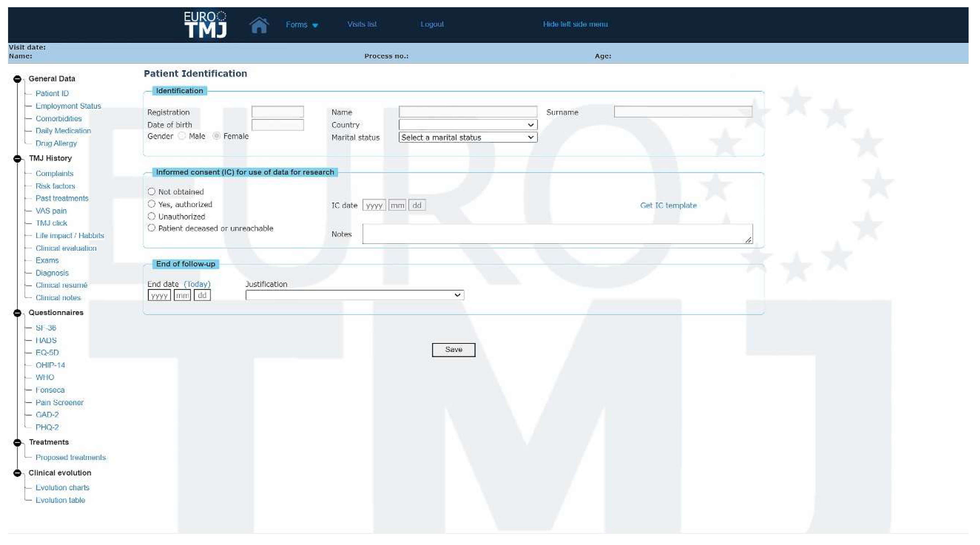Open the Forms dropdown menu
Screen dimensions: 980x545
point(302,24)
